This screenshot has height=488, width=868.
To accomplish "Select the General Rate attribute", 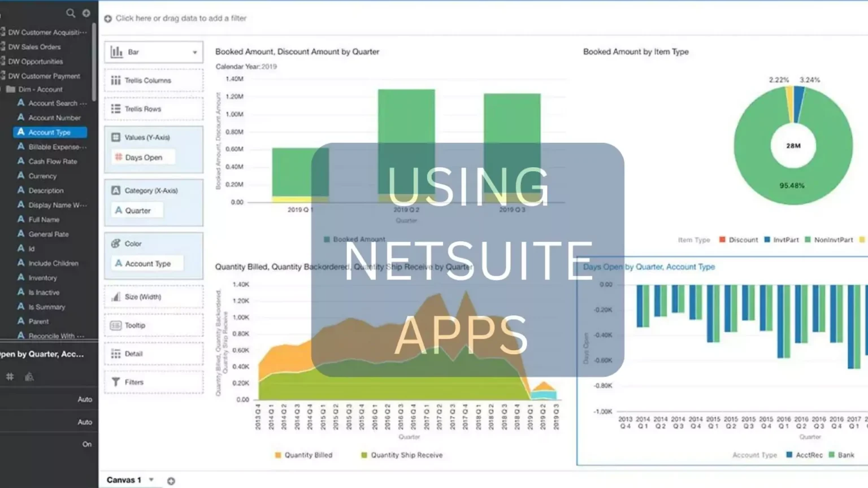I will pyautogui.click(x=49, y=234).
